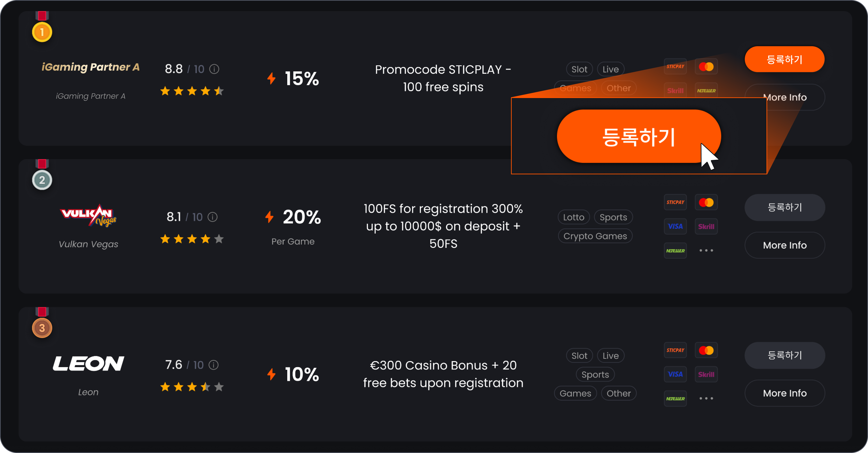868x453 pixels.
Task: Select the Skrill payment icon in Leon row
Action: click(706, 374)
